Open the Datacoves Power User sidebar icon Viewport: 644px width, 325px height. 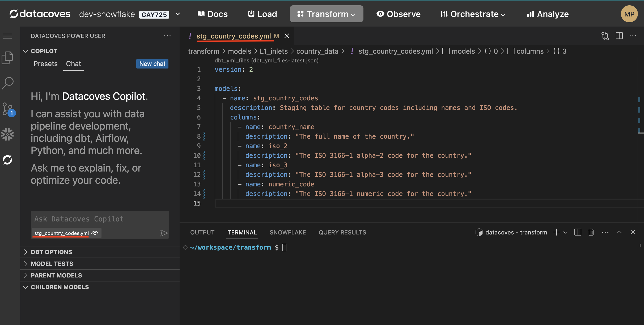coord(7,160)
